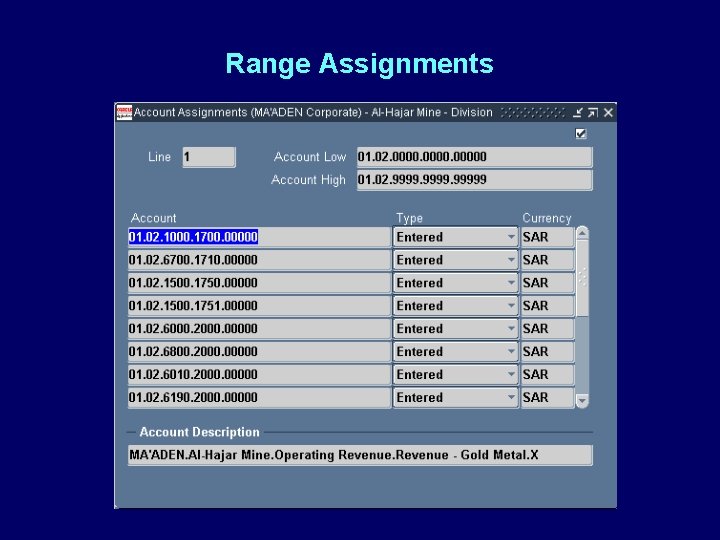Click the scroll up arrow of the accounts list
The width and height of the screenshot is (720, 540).
(582, 233)
